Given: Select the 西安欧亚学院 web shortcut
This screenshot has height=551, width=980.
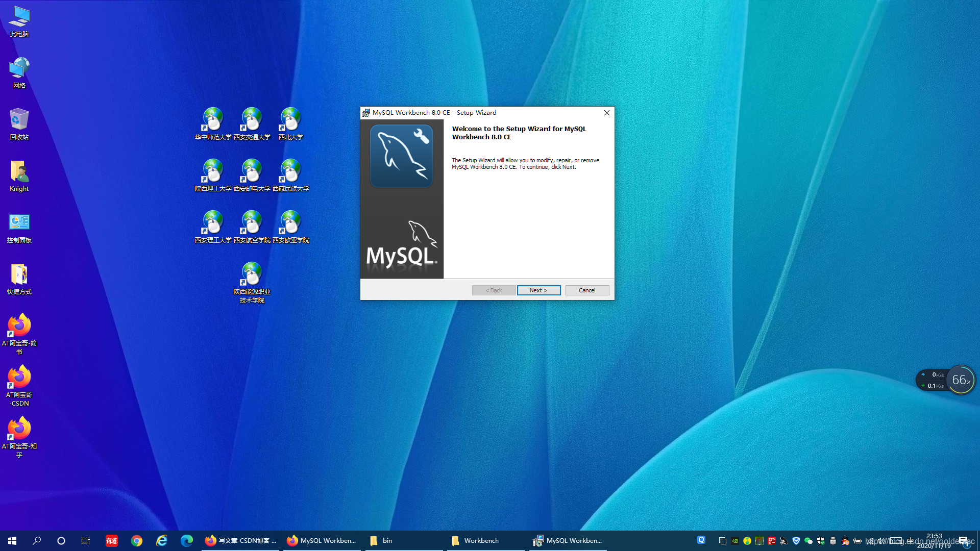Looking at the screenshot, I should click(291, 227).
